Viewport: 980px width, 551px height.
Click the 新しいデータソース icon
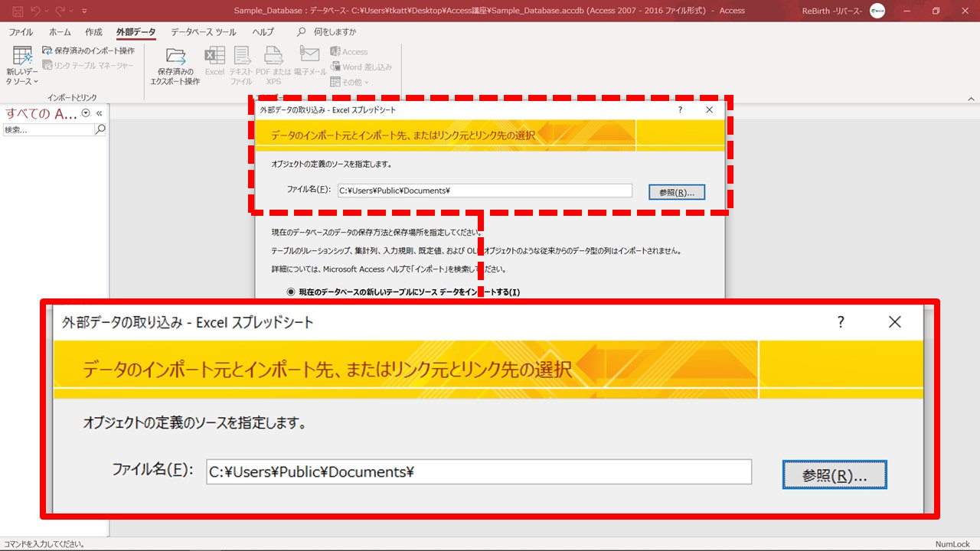(x=22, y=57)
